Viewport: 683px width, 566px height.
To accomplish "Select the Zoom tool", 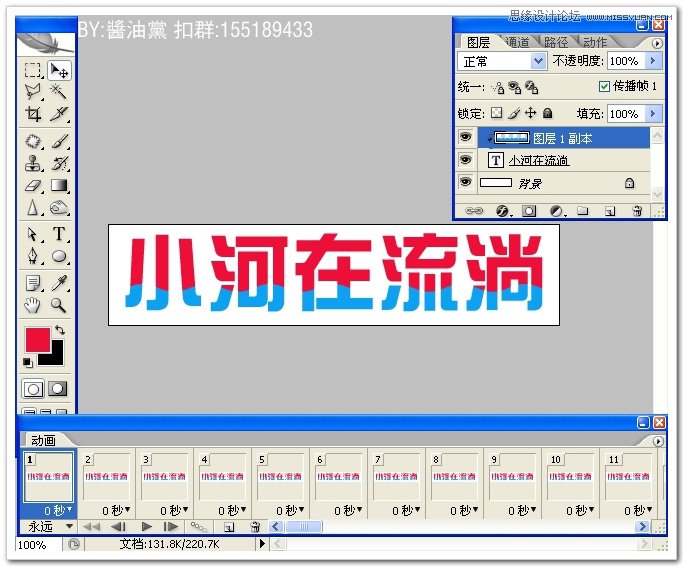I will (59, 305).
